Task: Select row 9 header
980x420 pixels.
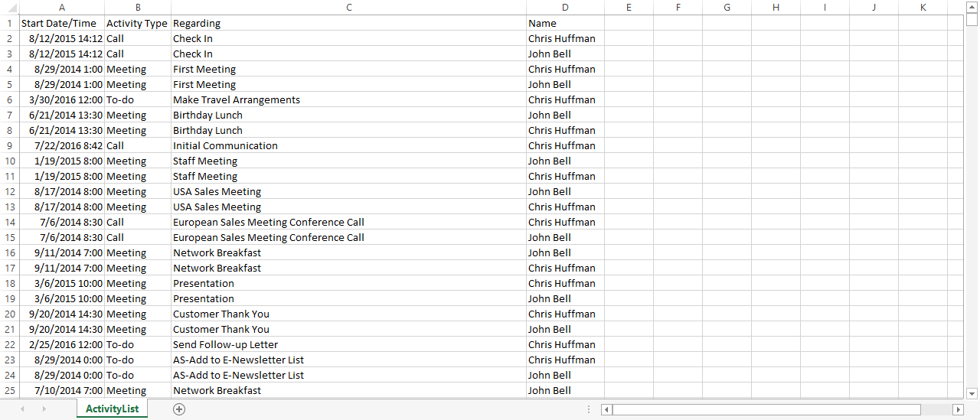Action: click(x=9, y=145)
